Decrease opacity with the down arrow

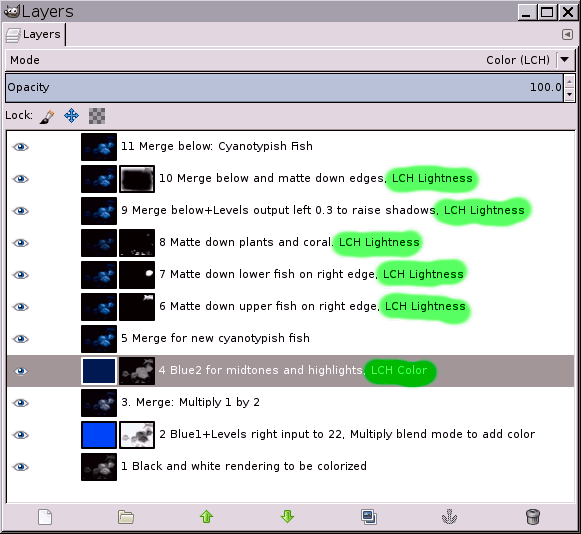click(570, 95)
